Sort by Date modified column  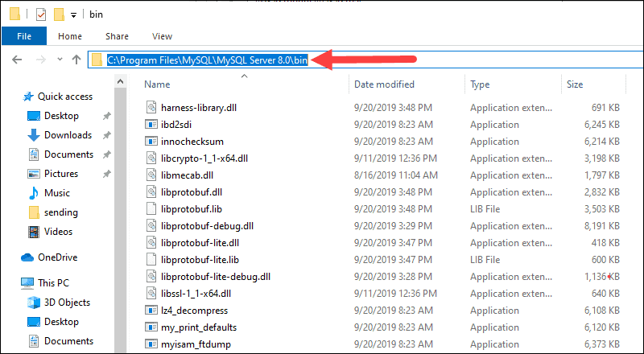(384, 84)
